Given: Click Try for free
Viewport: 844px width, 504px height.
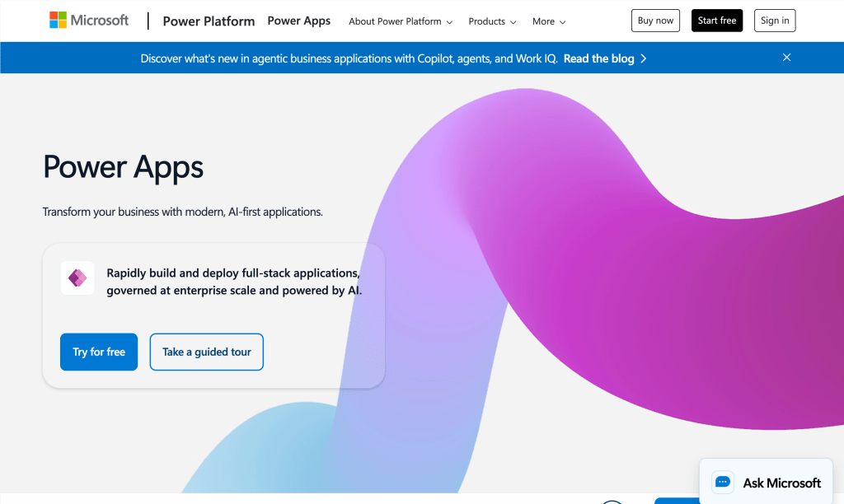Looking at the screenshot, I should pos(98,352).
